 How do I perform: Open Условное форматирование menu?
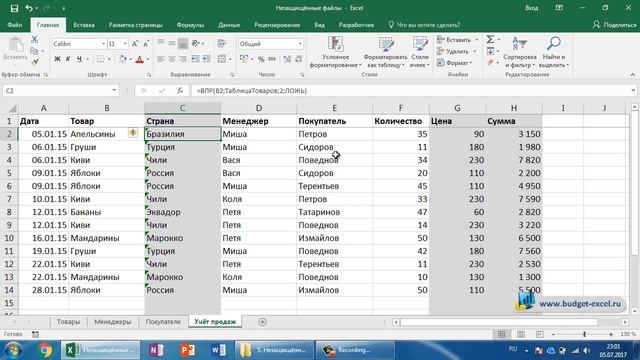tap(336, 52)
